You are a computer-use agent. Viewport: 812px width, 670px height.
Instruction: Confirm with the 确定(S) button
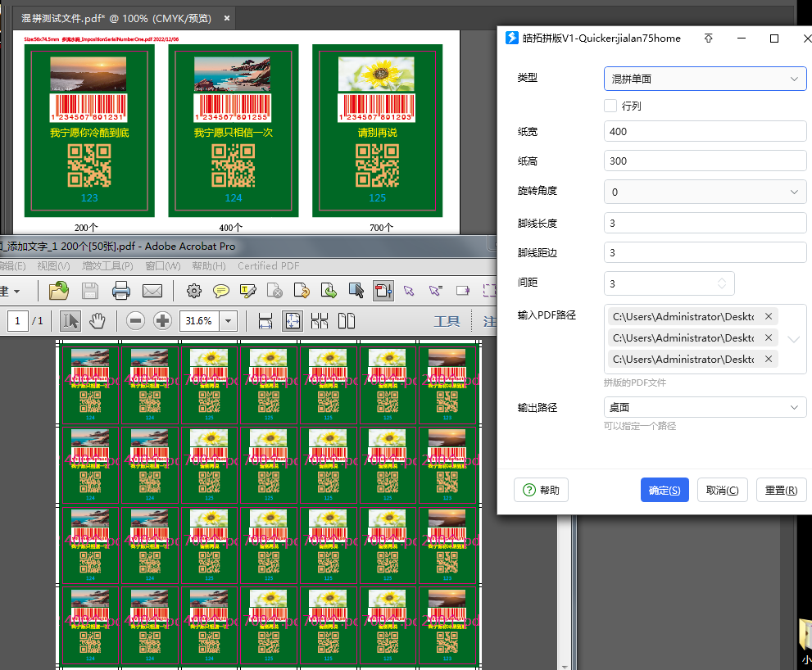tap(665, 490)
